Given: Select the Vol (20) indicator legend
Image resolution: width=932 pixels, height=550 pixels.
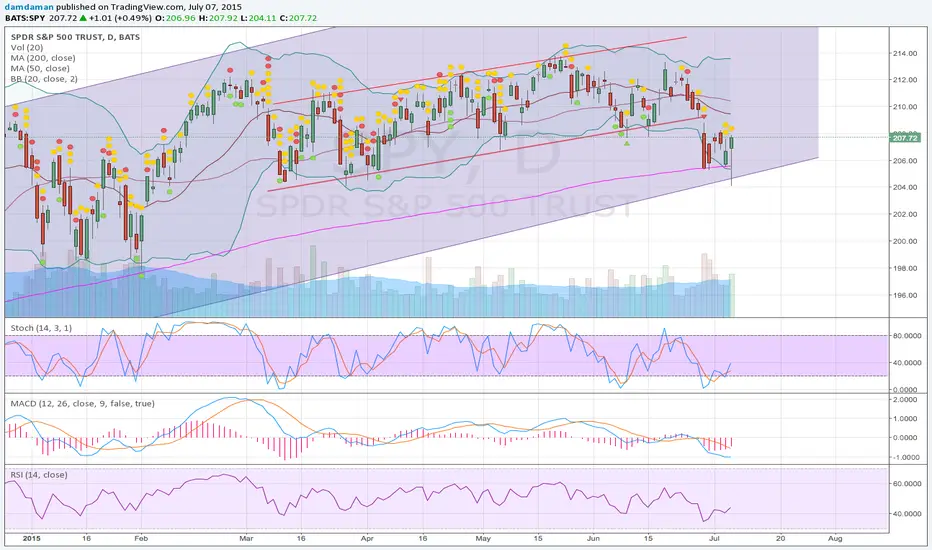Looking at the screenshot, I should click(27, 48).
